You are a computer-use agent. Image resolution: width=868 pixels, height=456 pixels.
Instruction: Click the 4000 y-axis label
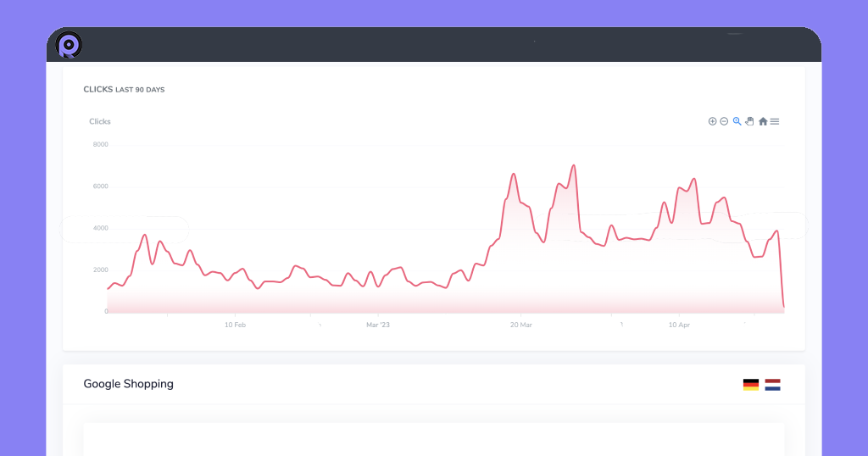[x=100, y=228]
